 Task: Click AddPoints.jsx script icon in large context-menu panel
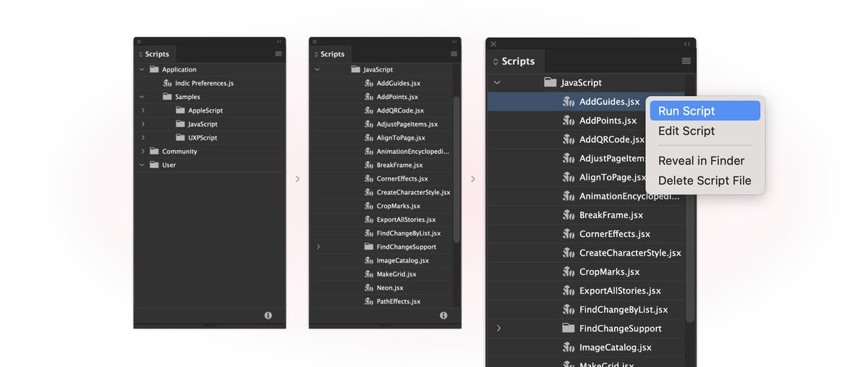[x=569, y=121]
